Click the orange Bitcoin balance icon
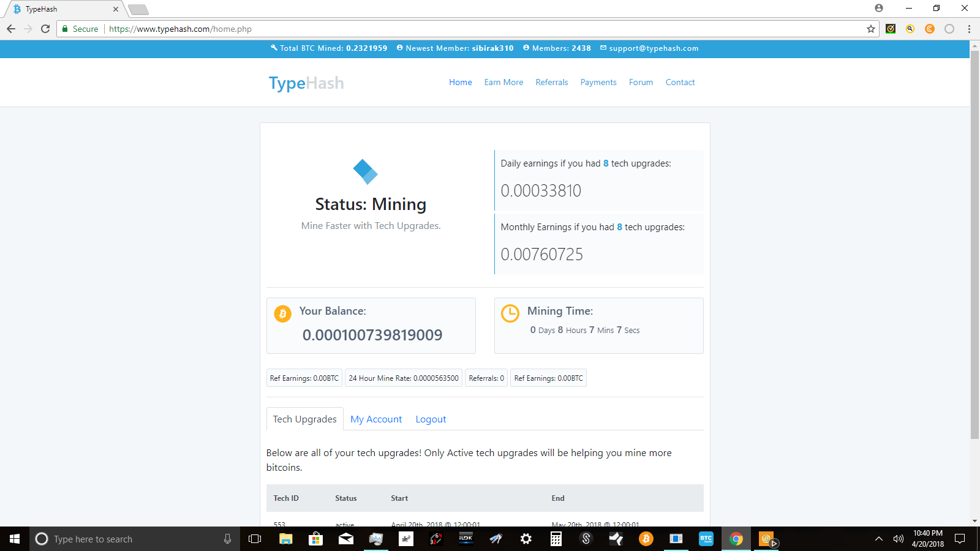This screenshot has width=980, height=551. [x=282, y=314]
